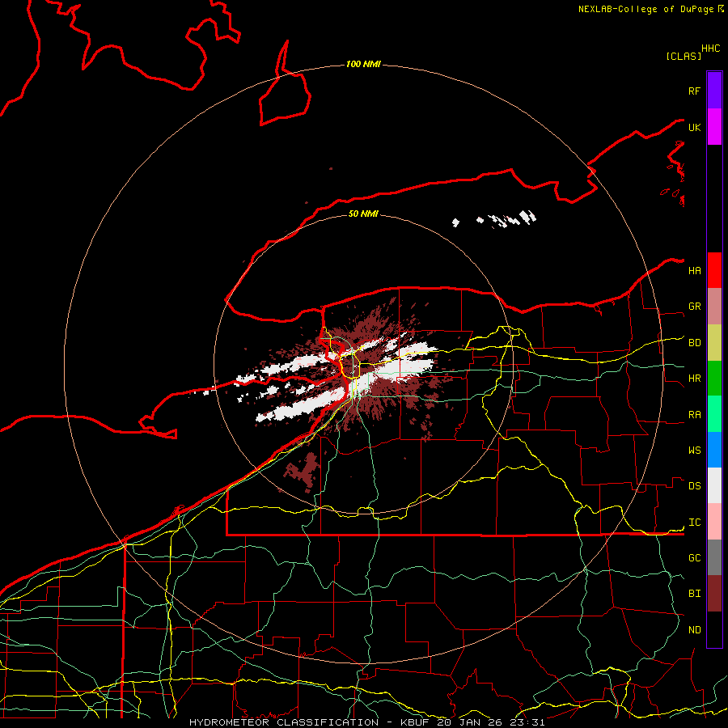This screenshot has height=728, width=728.
Task: Click the HA red legend swatch
Action: [x=714, y=270]
